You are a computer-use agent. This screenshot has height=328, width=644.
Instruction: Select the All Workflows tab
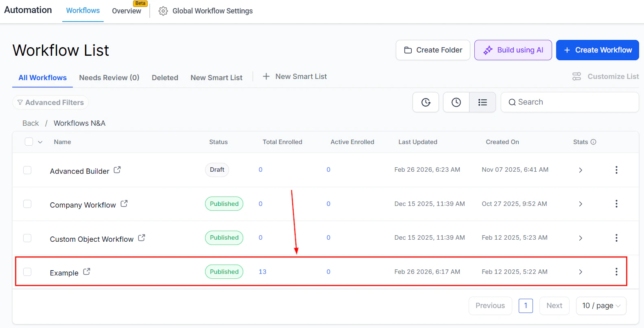pos(42,78)
